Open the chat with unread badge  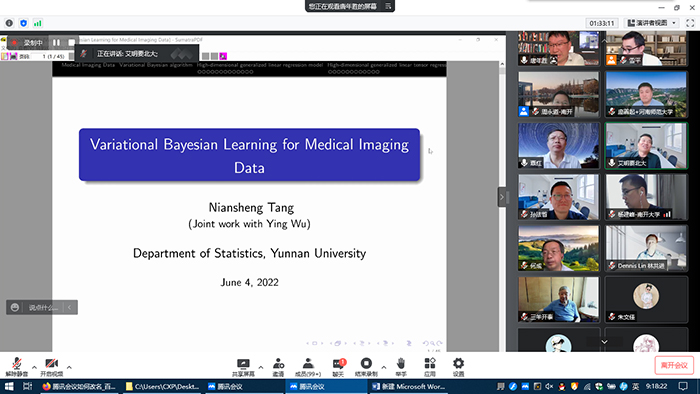[338, 367]
